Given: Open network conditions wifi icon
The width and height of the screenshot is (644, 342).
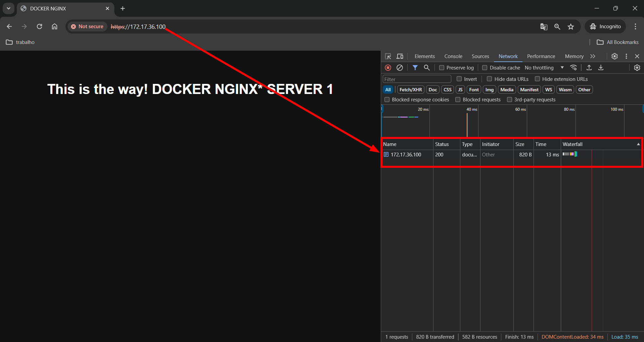Looking at the screenshot, I should point(573,68).
